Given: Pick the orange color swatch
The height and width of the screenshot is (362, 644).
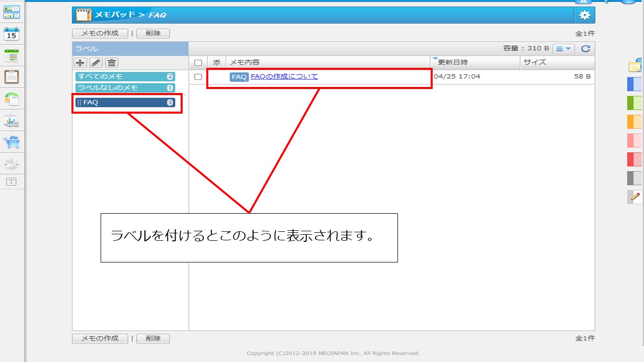Looking at the screenshot, I should pos(635,122).
